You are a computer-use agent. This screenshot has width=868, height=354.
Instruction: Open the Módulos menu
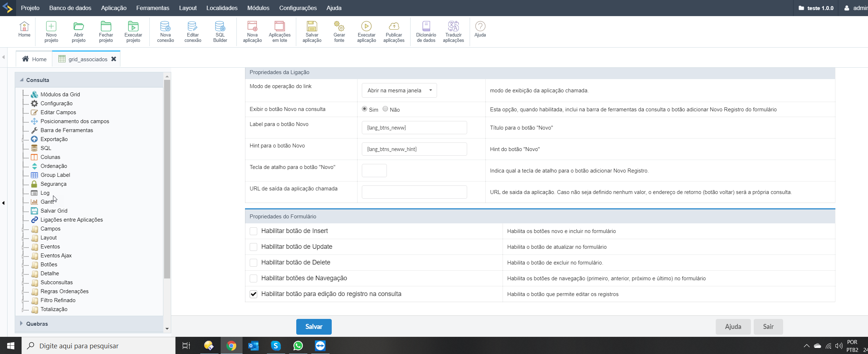point(258,8)
